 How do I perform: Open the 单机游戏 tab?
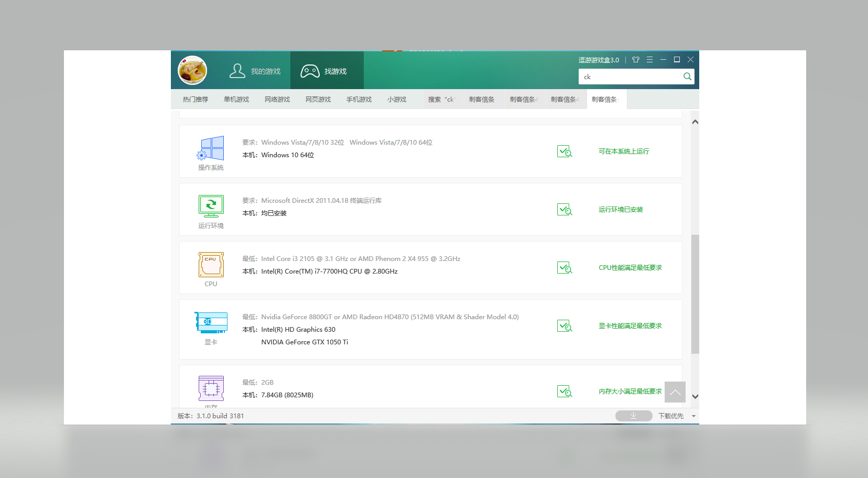(x=236, y=100)
